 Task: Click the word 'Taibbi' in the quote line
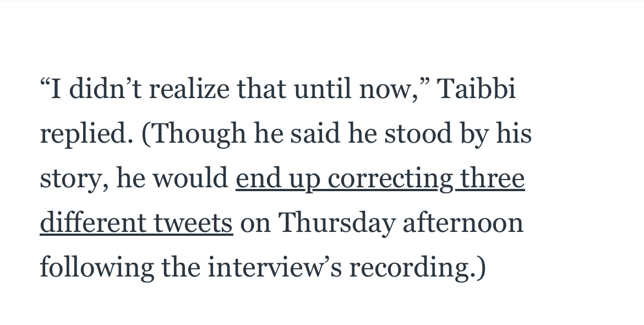pyautogui.click(x=476, y=89)
